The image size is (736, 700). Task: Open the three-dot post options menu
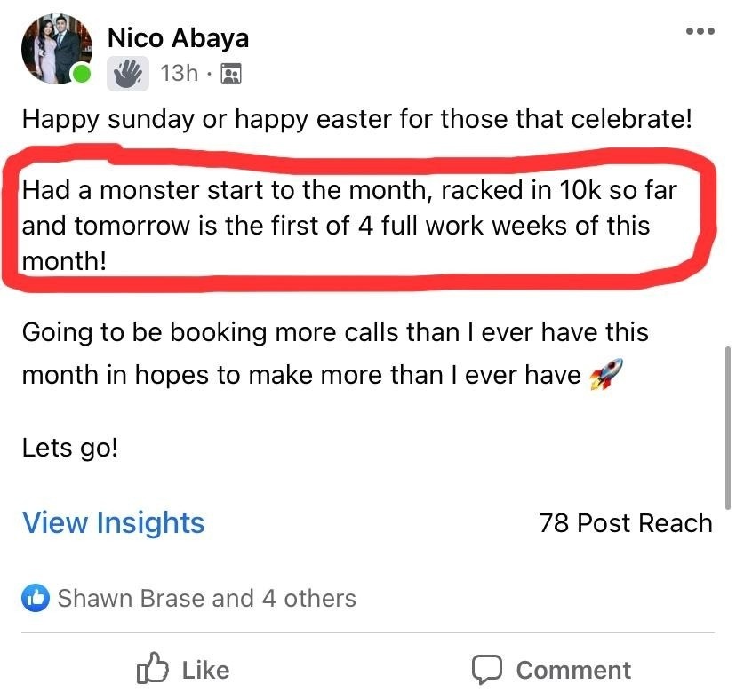pos(700,32)
